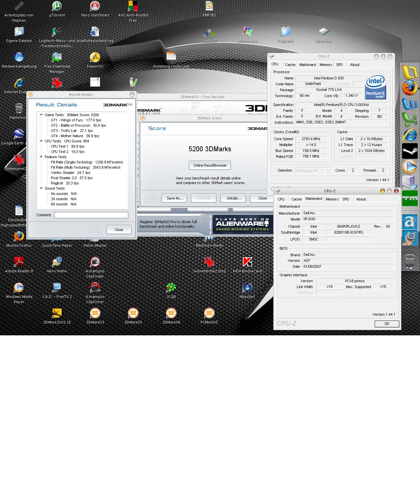The height and width of the screenshot is (504, 420).
Task: Open Mainboard tab in upper CPU-Z window
Action: 307,65
